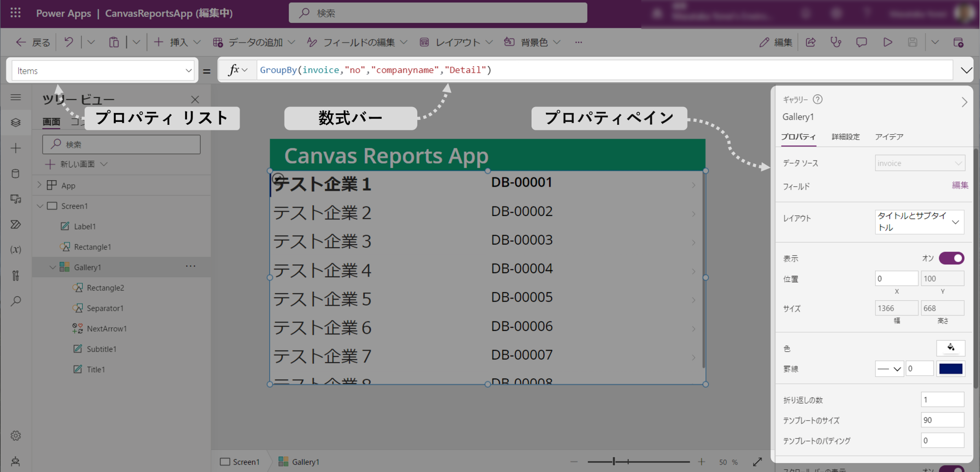The image size is (980, 472).
Task: Open the 挿入 insert dropdown
Action: (177, 42)
